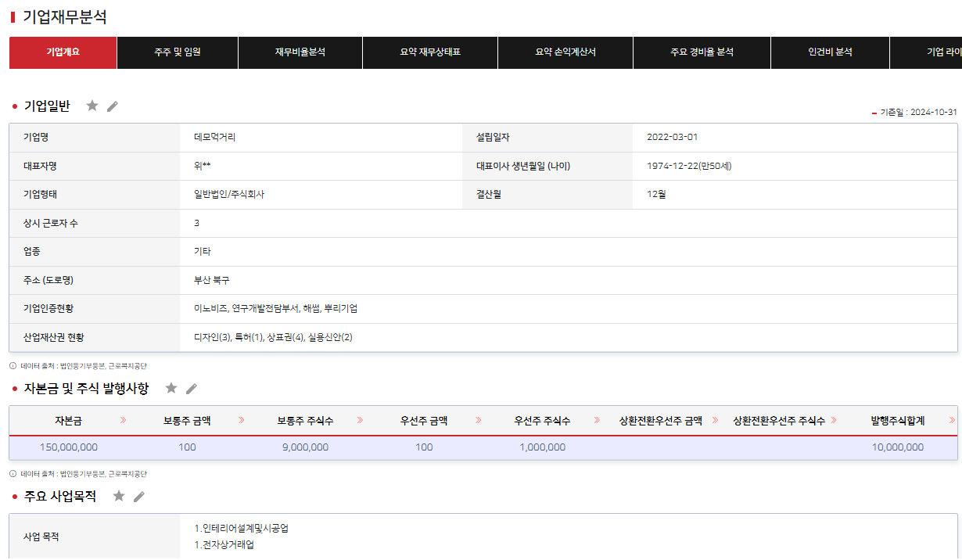This screenshot has height=560, width=962.
Task: Select the 요약 재무상태표 tab
Action: pyautogui.click(x=430, y=52)
